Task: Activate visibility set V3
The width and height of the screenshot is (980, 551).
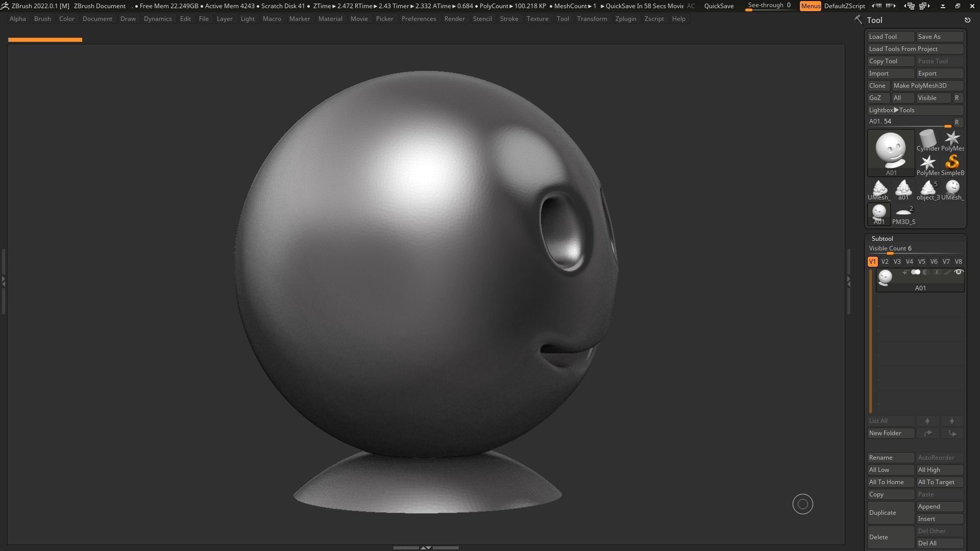Action: (x=897, y=262)
